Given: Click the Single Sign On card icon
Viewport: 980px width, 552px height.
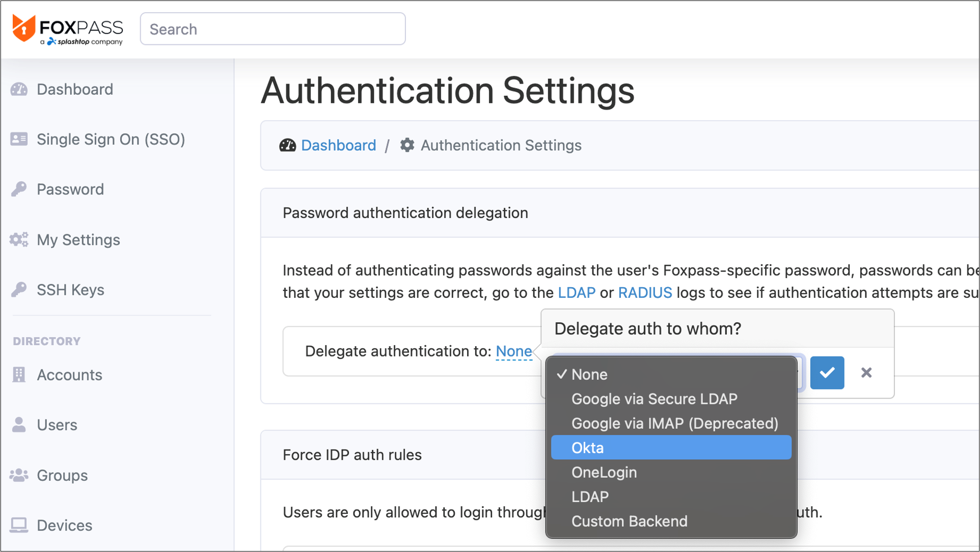Looking at the screenshot, I should [19, 139].
